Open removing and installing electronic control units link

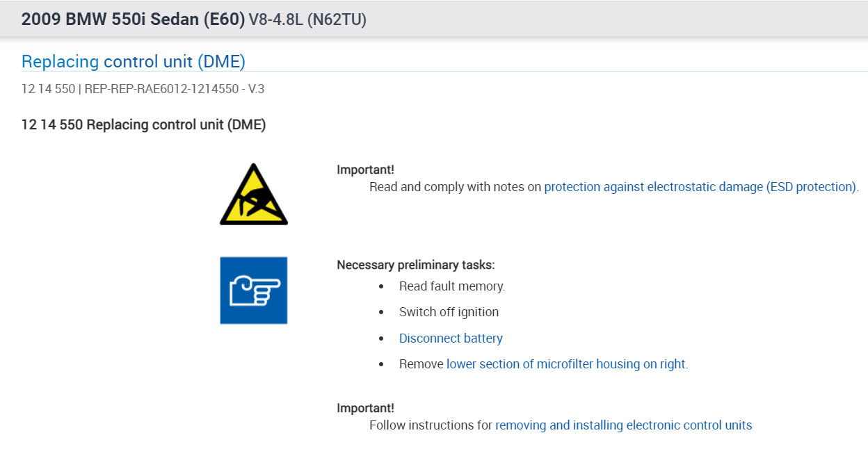(x=623, y=425)
